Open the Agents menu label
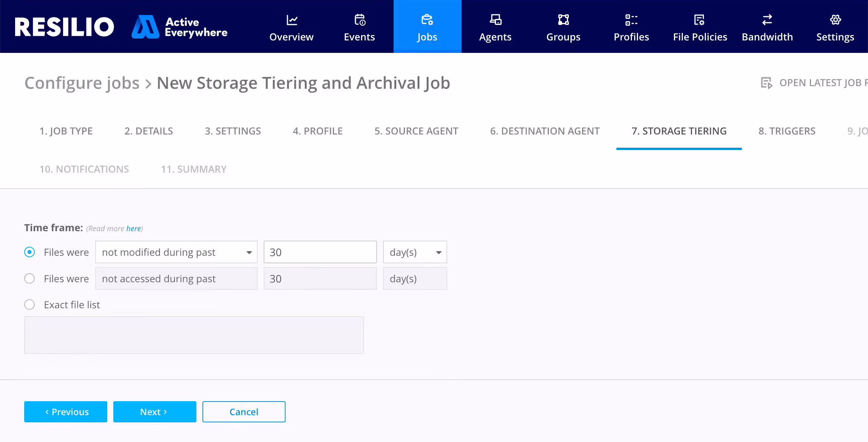 coord(495,37)
